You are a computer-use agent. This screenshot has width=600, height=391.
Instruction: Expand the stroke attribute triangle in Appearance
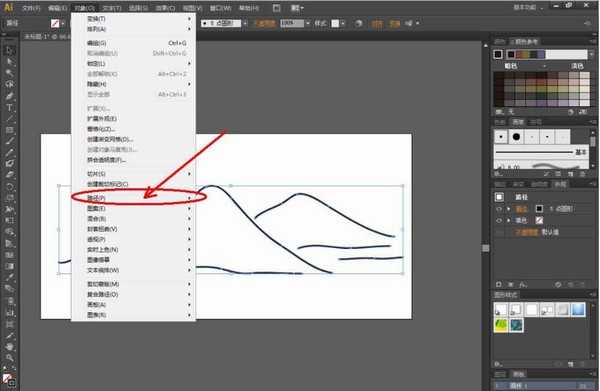[509, 209]
